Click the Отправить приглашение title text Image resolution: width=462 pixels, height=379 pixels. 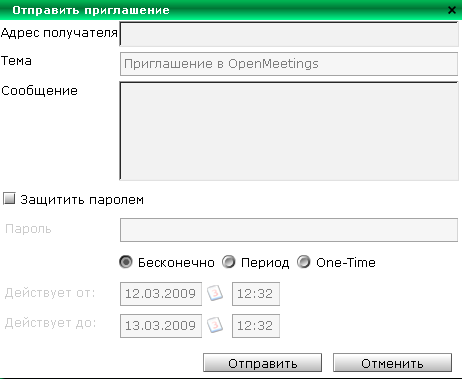pyautogui.click(x=91, y=10)
